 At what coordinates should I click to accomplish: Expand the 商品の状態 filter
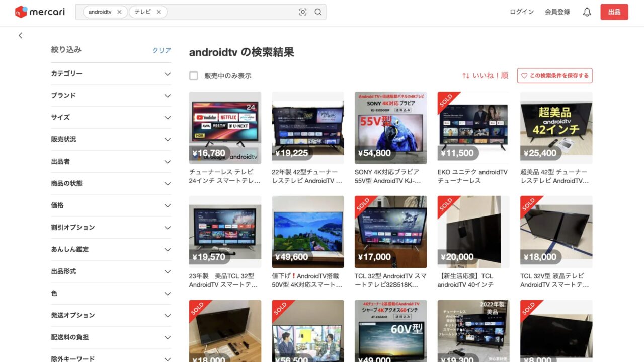(111, 183)
